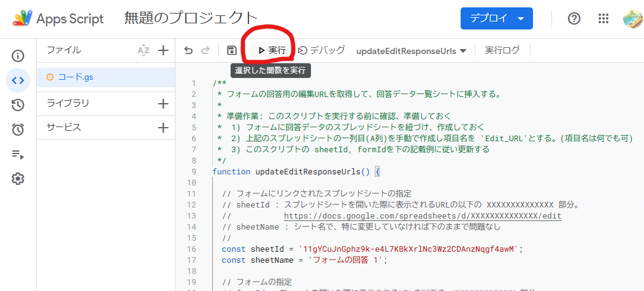The width and height of the screenshot is (644, 291).
Task: Rename the 無題のプロジェクト project title
Action: tap(191, 18)
